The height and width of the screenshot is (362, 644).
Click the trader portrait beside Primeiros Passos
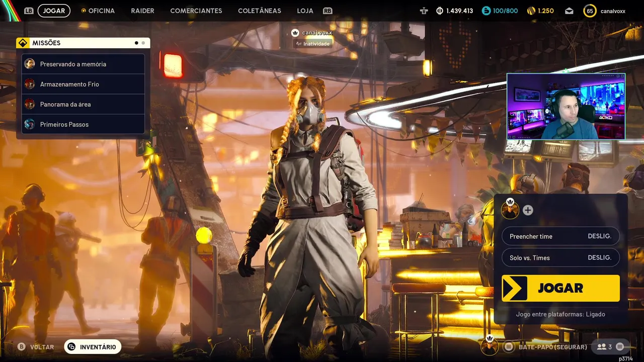point(30,124)
